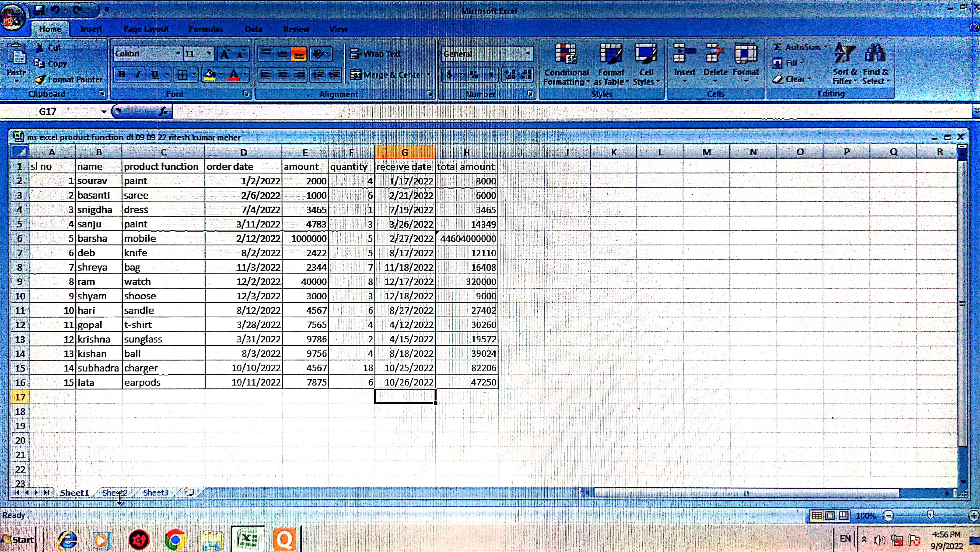980x552 pixels.
Task: Toggle bold formatting
Action: click(122, 75)
